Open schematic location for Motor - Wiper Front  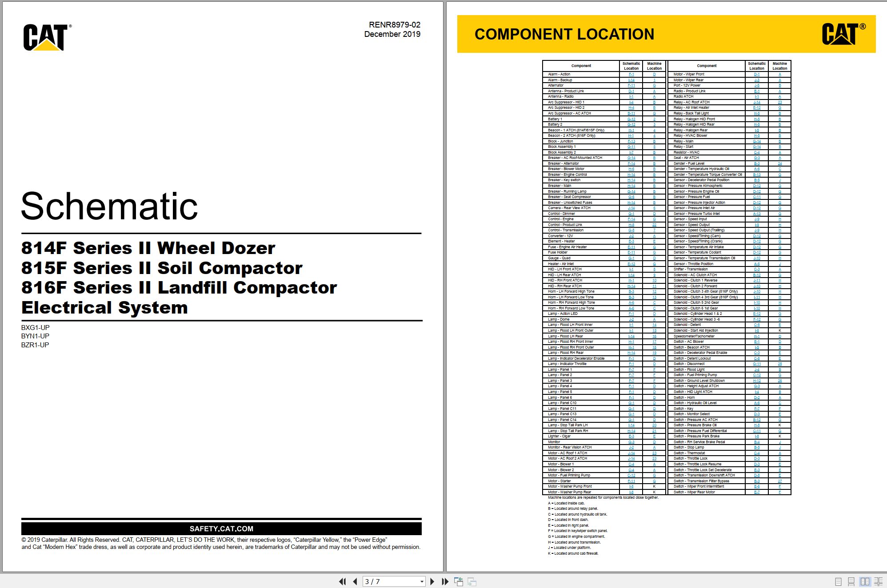(x=756, y=75)
